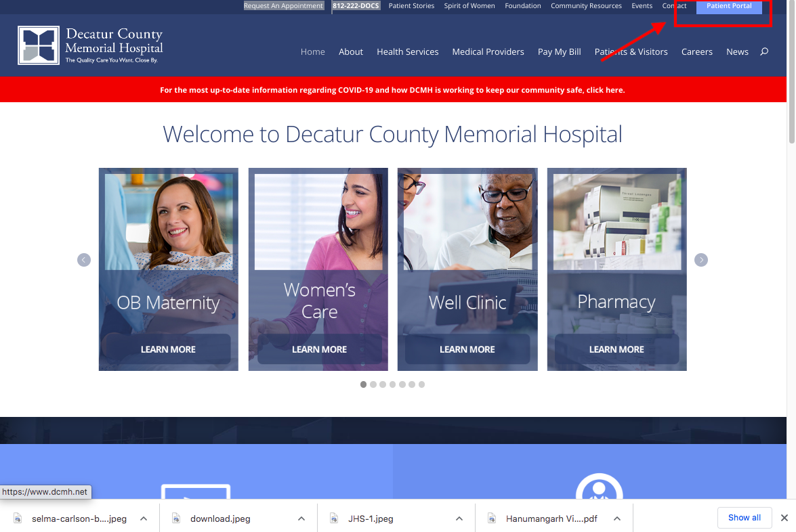Expand options for the Hanumangarh PDF download
The width and height of the screenshot is (796, 532).
click(616, 518)
